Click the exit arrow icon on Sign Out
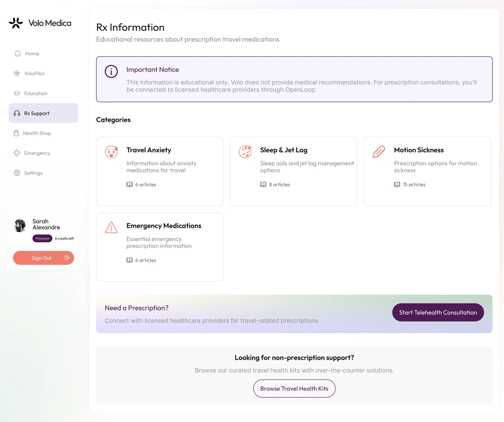This screenshot has width=504, height=422. click(67, 258)
